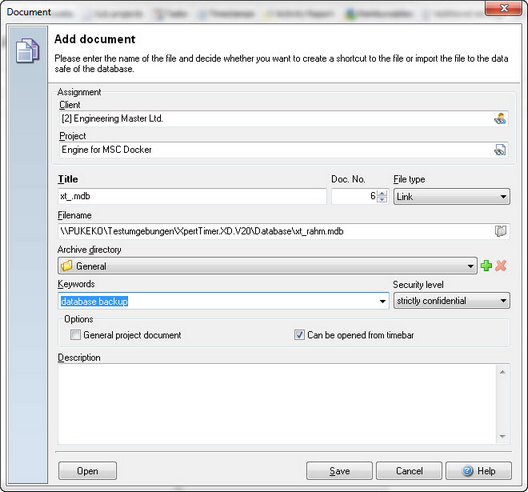Click the project selection icon
The width and height of the screenshot is (528, 492).
pos(500,150)
